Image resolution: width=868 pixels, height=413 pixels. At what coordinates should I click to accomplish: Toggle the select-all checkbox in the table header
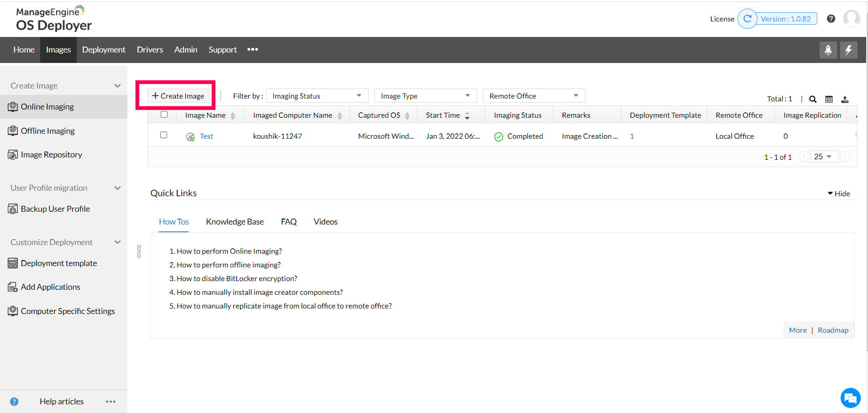[163, 115]
